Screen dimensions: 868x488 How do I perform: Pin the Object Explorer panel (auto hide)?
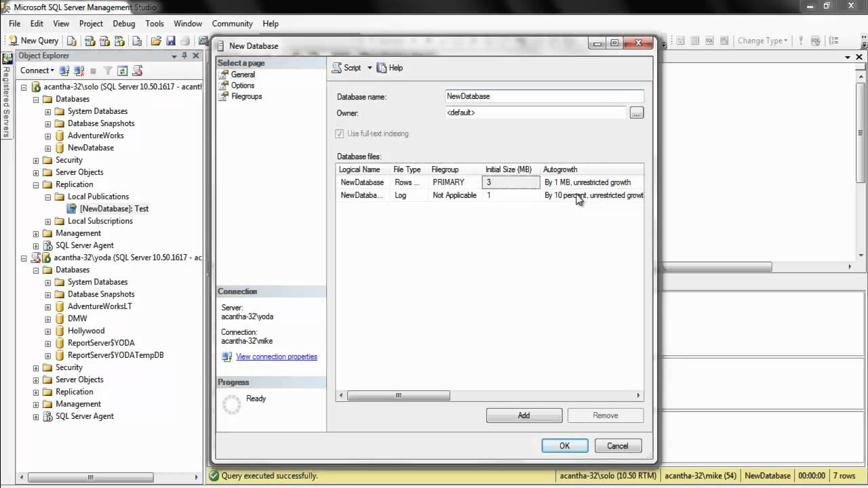[184, 56]
